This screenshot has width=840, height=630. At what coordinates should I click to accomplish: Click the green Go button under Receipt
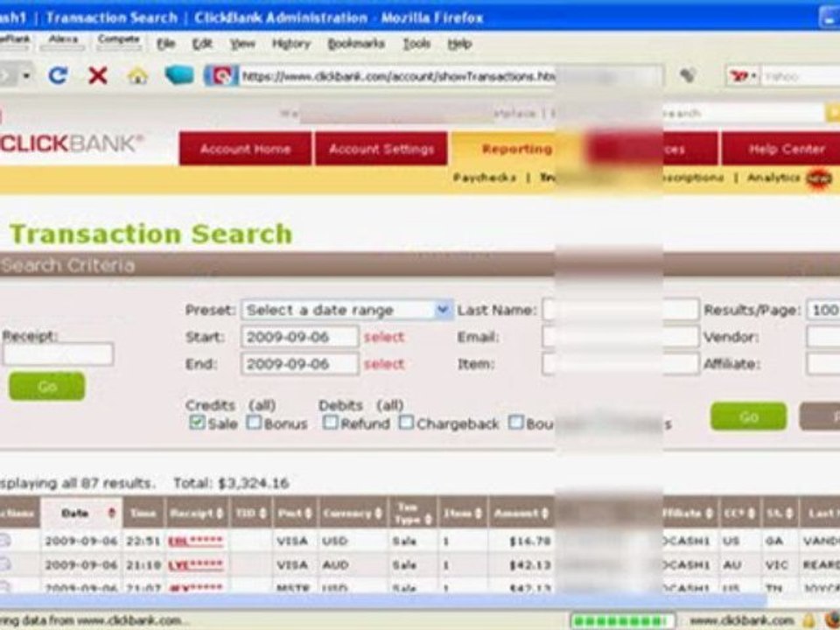(x=47, y=386)
